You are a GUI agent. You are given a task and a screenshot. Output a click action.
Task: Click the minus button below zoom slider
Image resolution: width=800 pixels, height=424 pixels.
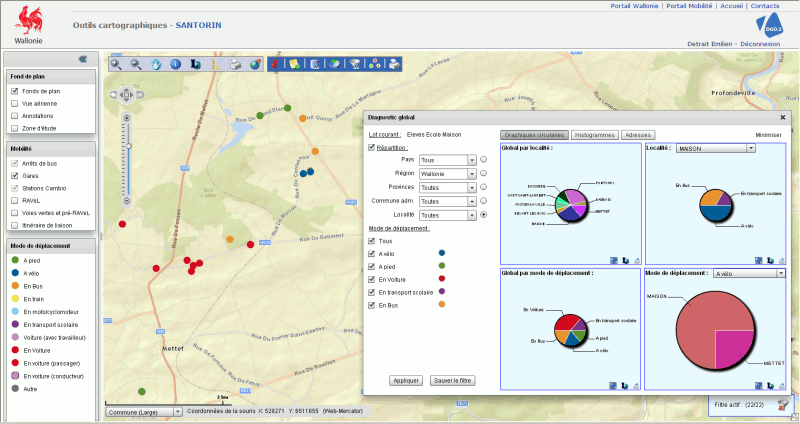(x=127, y=201)
